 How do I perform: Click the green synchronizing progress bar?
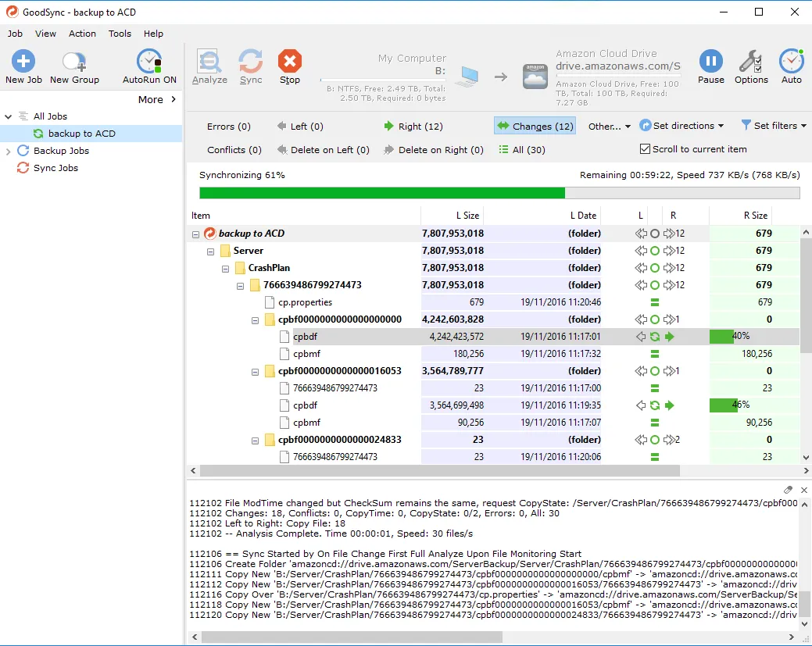tap(382, 193)
